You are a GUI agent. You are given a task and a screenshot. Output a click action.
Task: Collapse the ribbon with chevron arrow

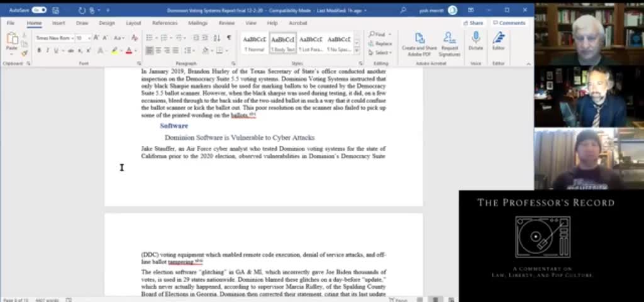tap(528, 64)
